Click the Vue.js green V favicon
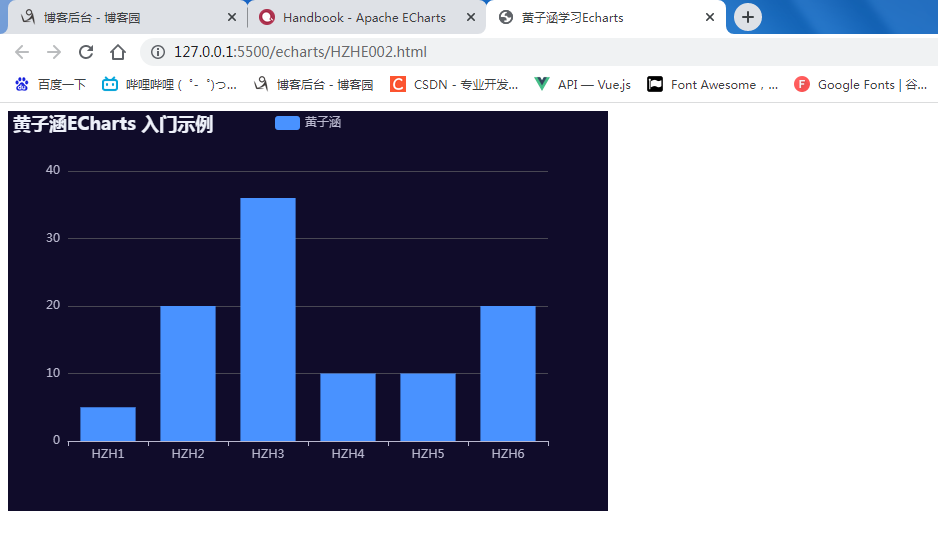The image size is (938, 540). pos(542,84)
